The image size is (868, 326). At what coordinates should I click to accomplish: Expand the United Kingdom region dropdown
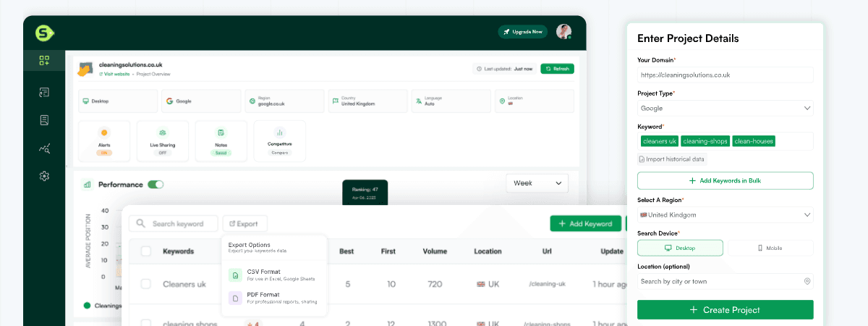click(725, 214)
